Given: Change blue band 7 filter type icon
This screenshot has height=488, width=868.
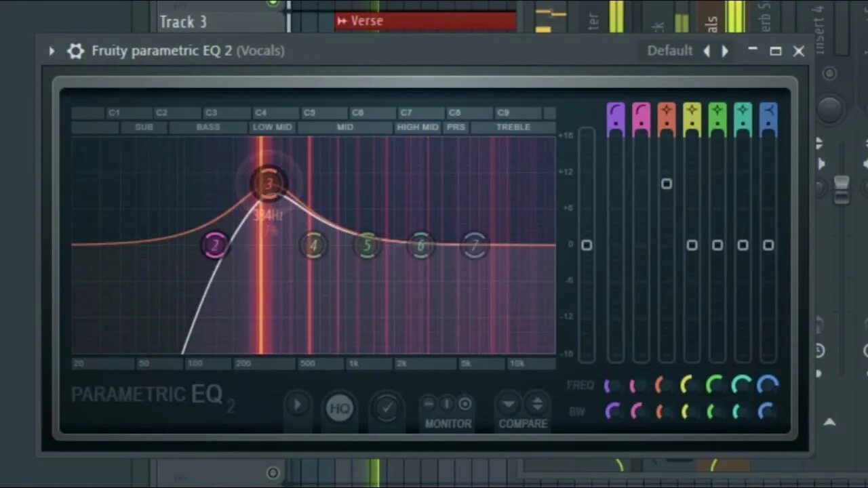Looking at the screenshot, I should tap(768, 111).
